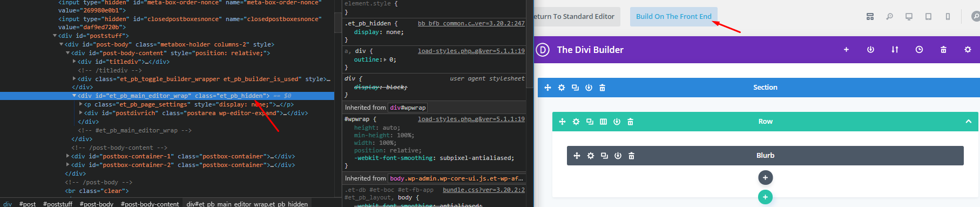Screen dimensions: 980x207
Task: Open bundle.css?ver=3.20.2:2 stylesheet link
Action: [x=484, y=190]
